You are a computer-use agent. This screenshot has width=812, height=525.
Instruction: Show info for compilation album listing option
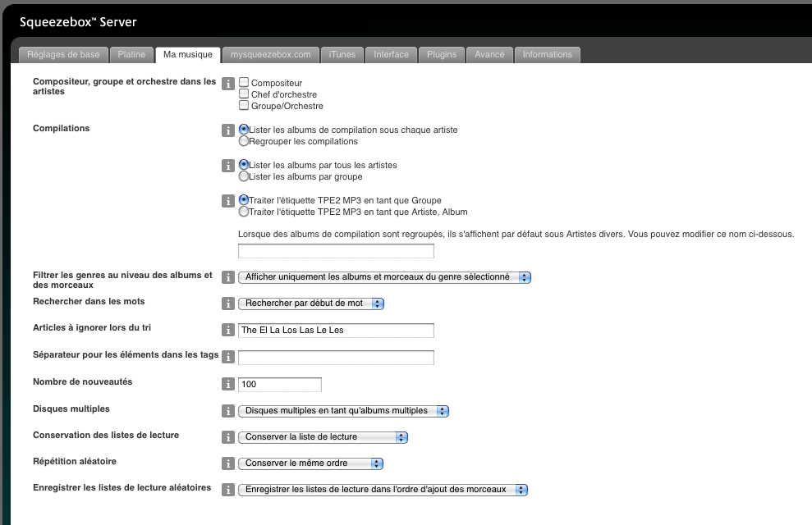click(228, 130)
